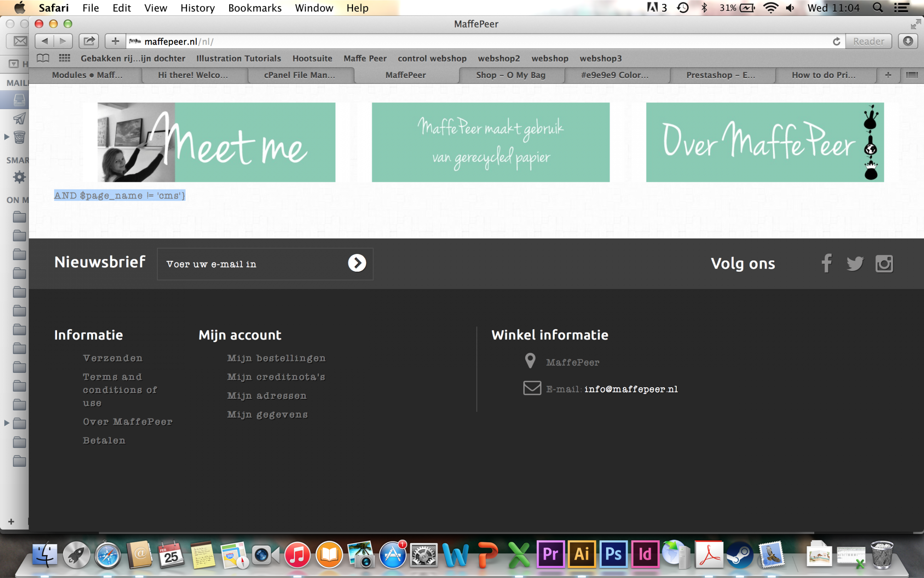Follow the Mijn bestellingen link
The width and height of the screenshot is (924, 578).
tap(276, 358)
